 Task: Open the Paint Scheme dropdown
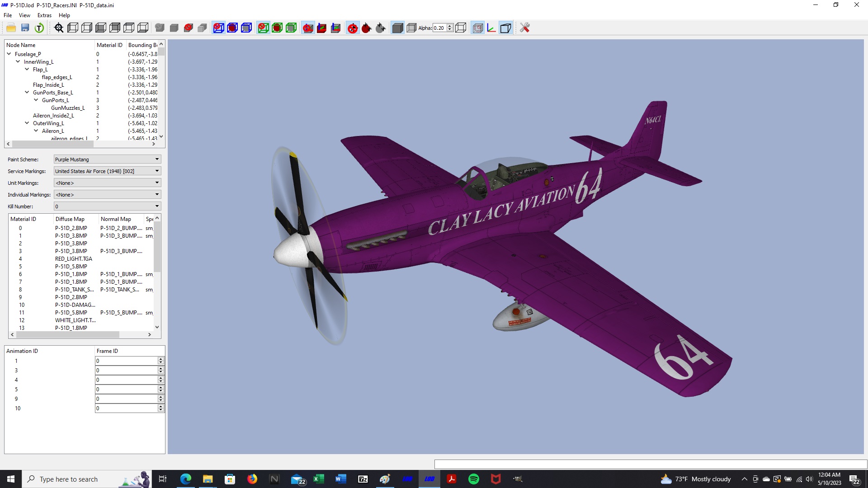point(108,160)
